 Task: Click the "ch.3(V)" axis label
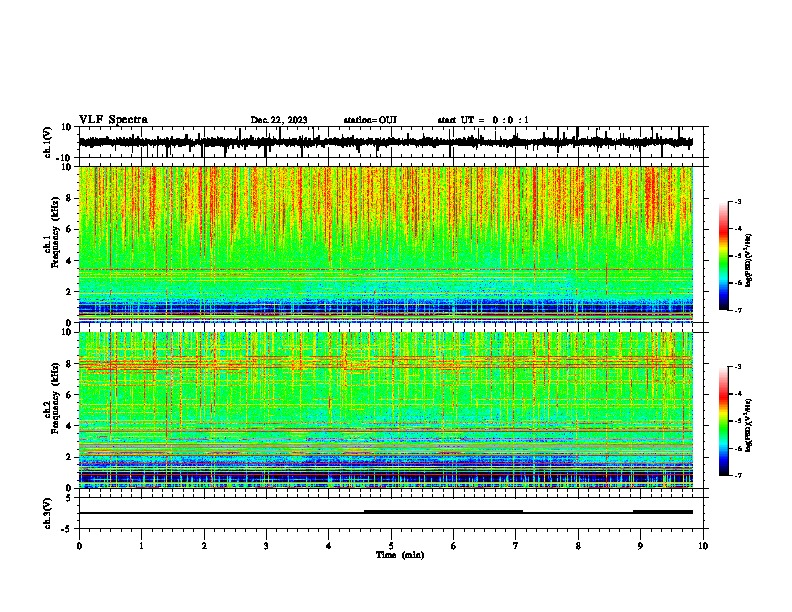click(48, 513)
